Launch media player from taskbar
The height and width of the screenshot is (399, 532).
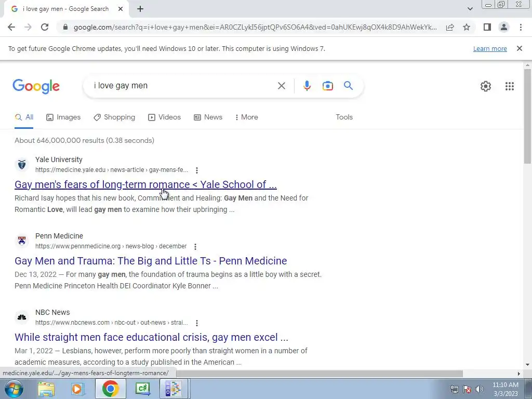tap(77, 389)
